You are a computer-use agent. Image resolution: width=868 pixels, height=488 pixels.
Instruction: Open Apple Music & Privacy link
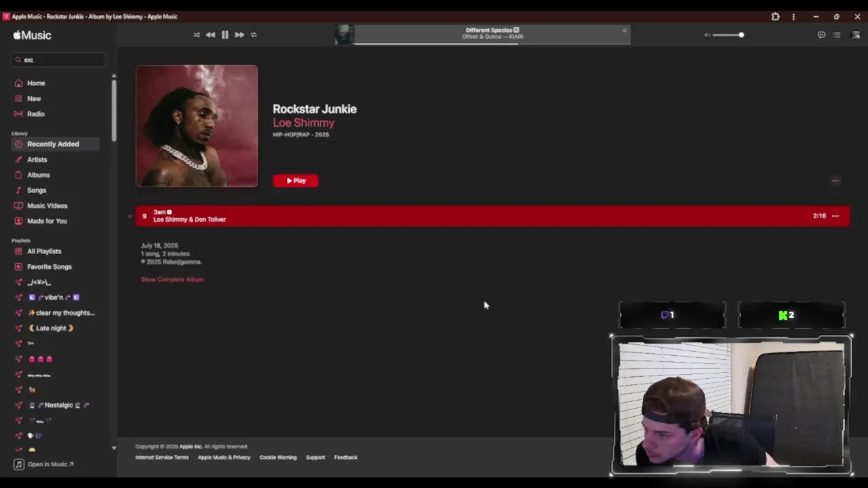(x=224, y=457)
